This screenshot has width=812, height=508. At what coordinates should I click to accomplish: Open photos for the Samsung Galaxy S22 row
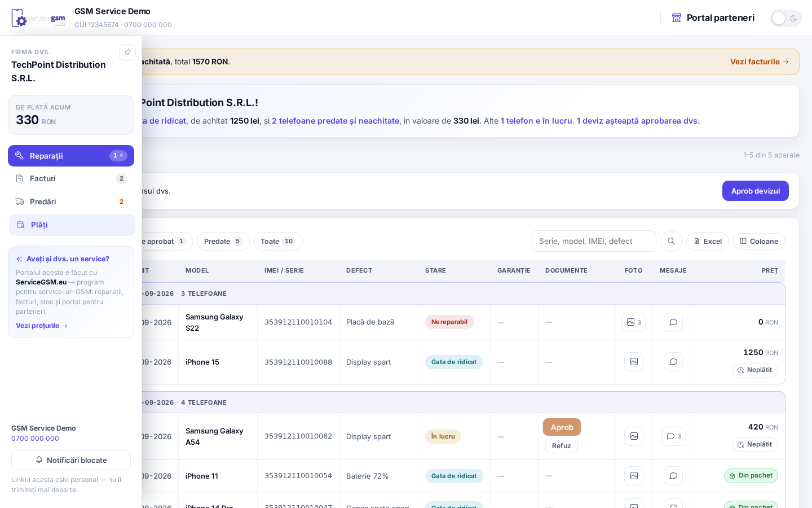633,322
